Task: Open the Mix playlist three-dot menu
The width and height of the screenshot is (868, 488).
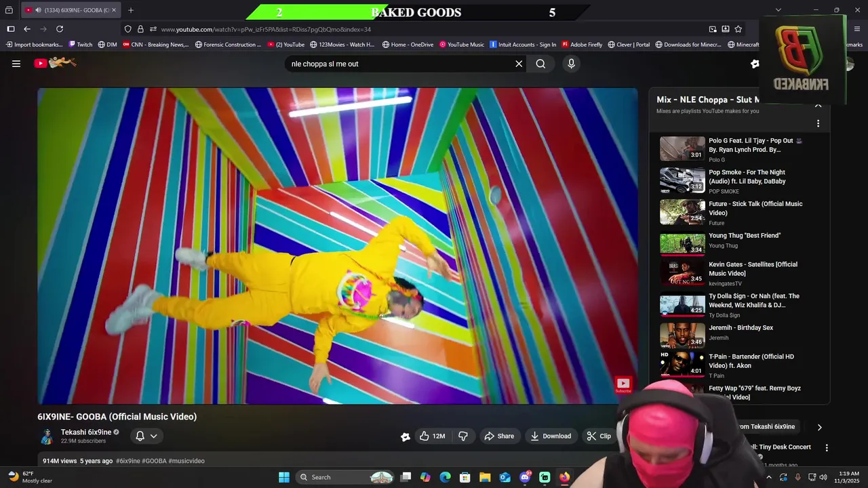Action: pos(818,123)
